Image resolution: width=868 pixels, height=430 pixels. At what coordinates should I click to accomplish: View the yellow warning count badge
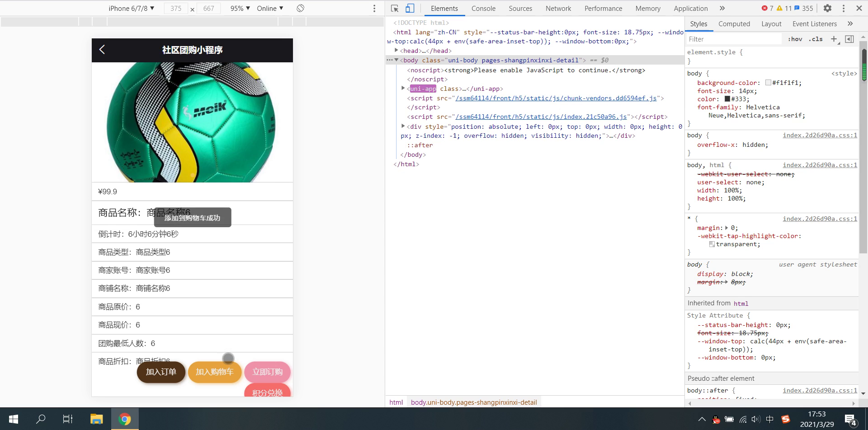(784, 8)
